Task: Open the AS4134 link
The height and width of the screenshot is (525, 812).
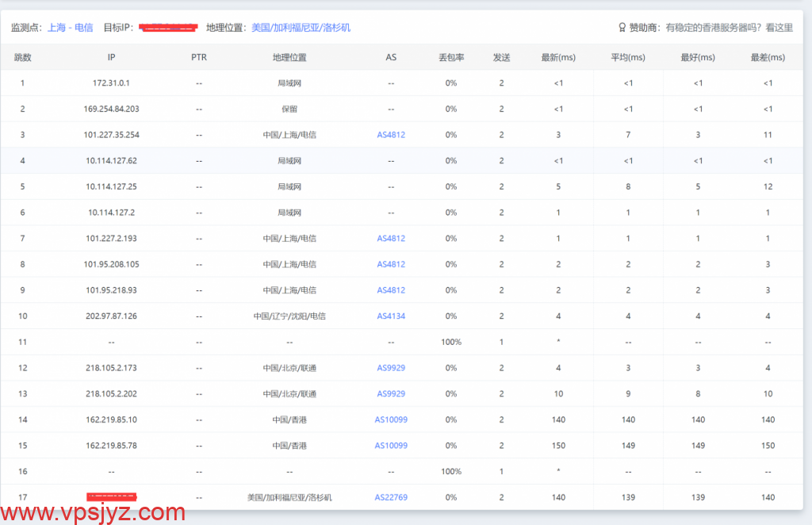Action: click(x=391, y=316)
